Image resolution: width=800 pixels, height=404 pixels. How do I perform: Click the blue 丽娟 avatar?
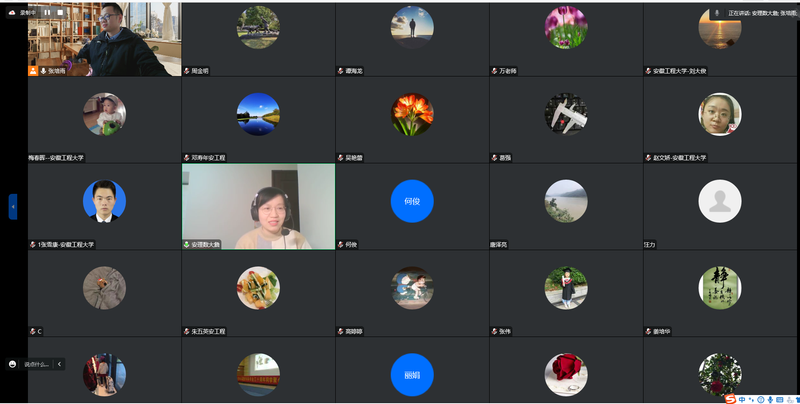pyautogui.click(x=411, y=375)
